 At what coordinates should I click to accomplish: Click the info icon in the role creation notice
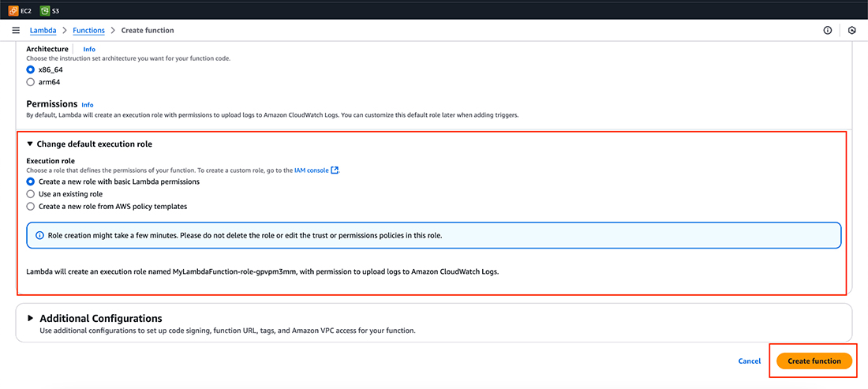(x=40, y=235)
